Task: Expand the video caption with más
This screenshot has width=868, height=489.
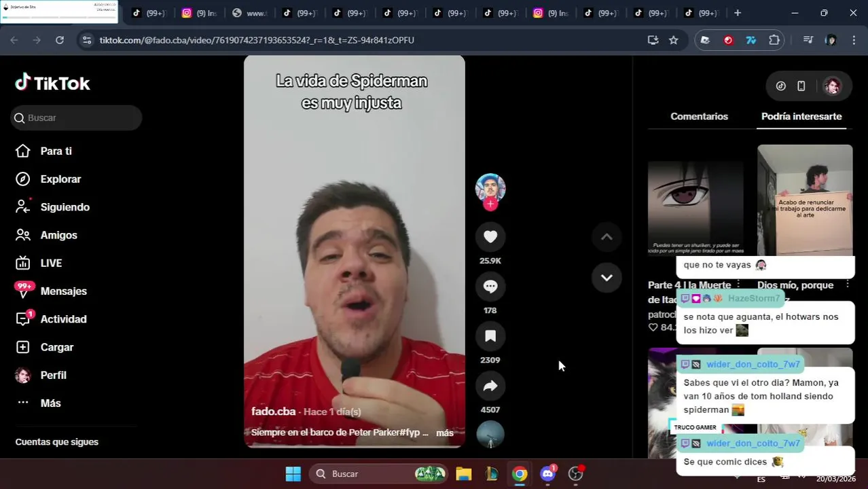Action: point(445,433)
